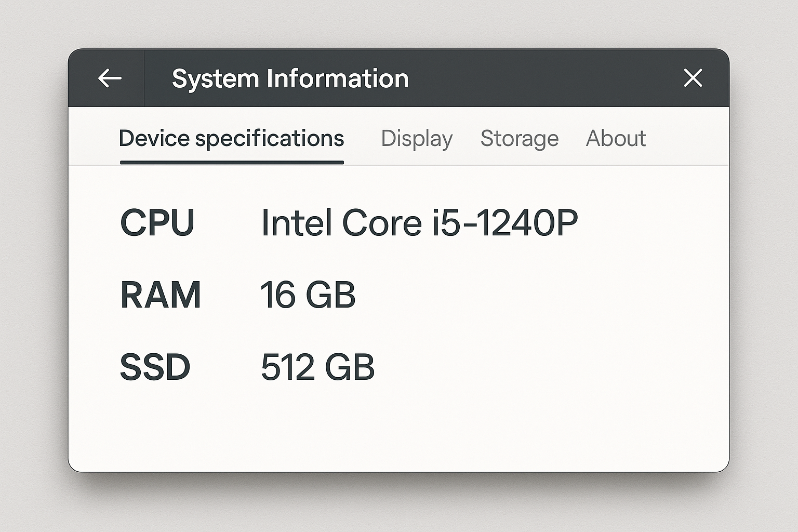Click the SSD label
Screen dimensions: 798x532
[155, 367]
